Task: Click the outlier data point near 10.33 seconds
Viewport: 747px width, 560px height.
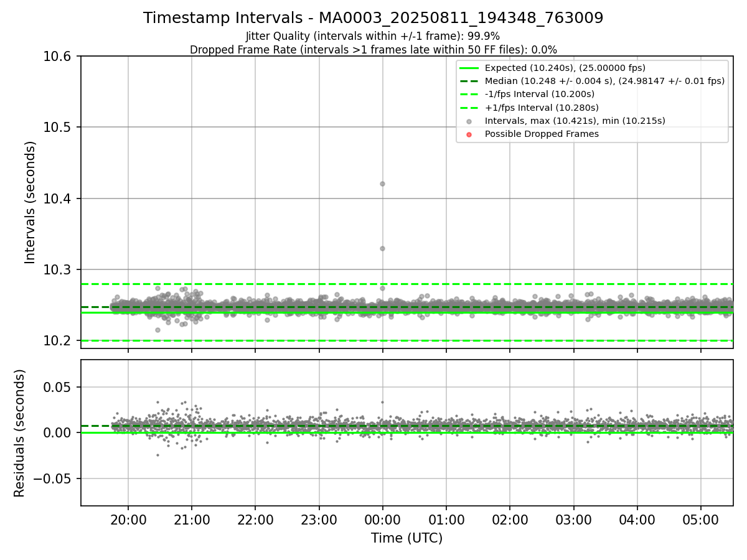Action: 382,248
